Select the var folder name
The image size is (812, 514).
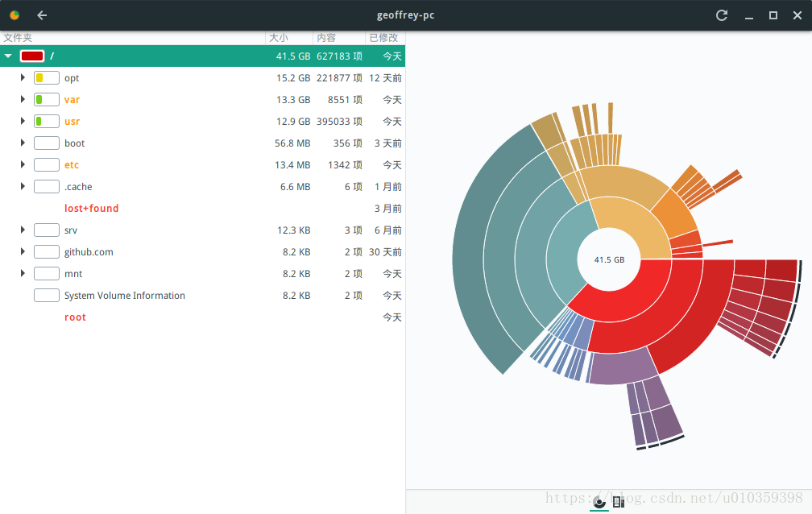72,99
